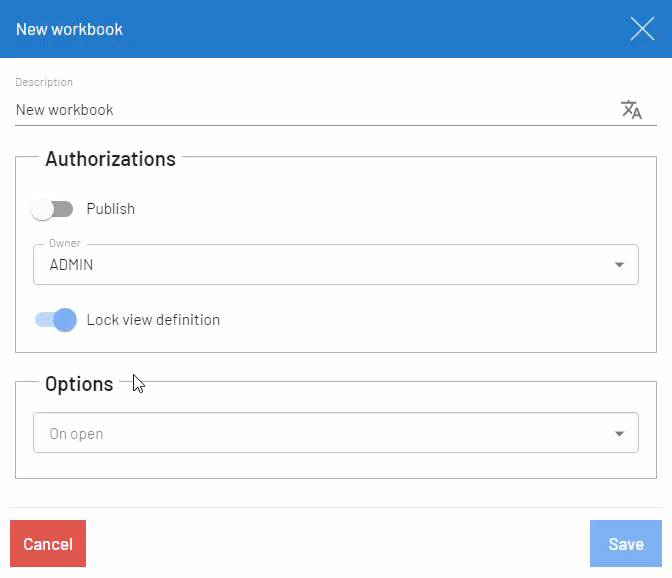Screen dimensions: 672x578
Task: Click the small Owner field label
Action: 65,243
